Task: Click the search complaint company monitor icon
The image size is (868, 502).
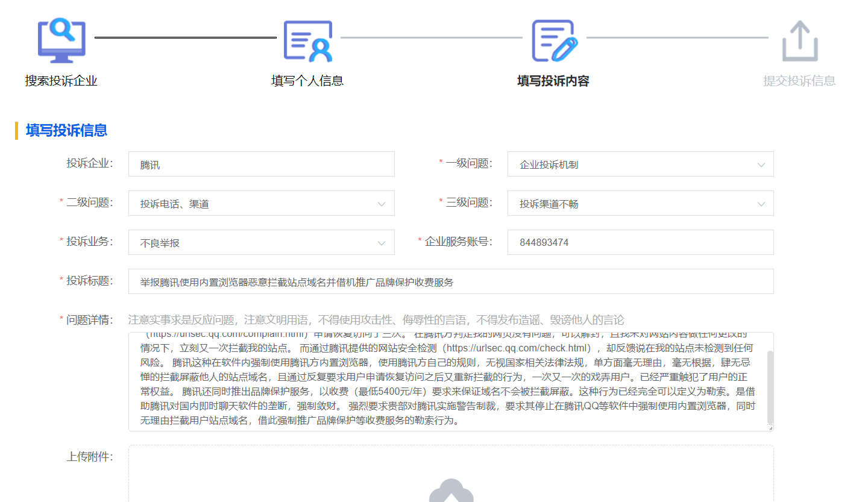Action: click(61, 40)
